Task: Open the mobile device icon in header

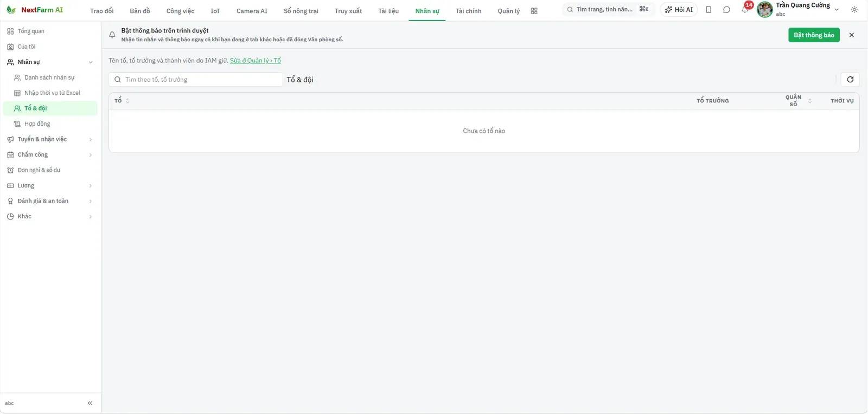Action: (x=709, y=10)
